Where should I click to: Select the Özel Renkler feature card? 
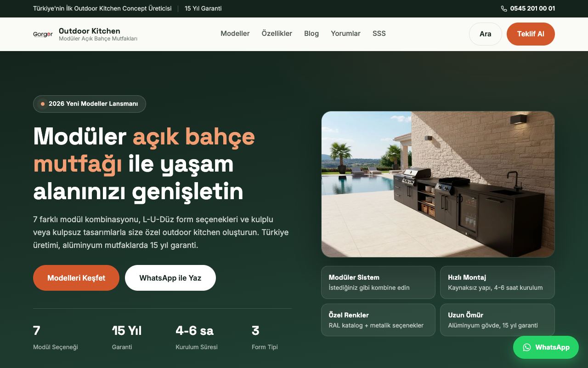click(378, 320)
